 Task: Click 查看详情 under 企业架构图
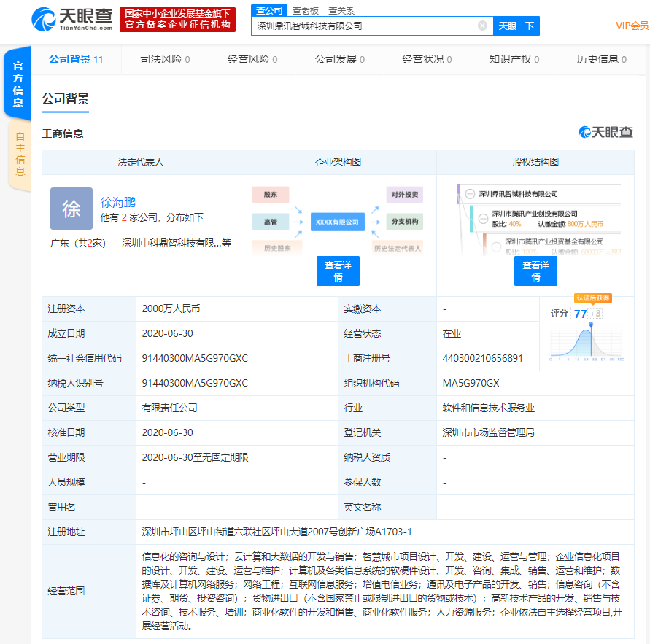(338, 271)
